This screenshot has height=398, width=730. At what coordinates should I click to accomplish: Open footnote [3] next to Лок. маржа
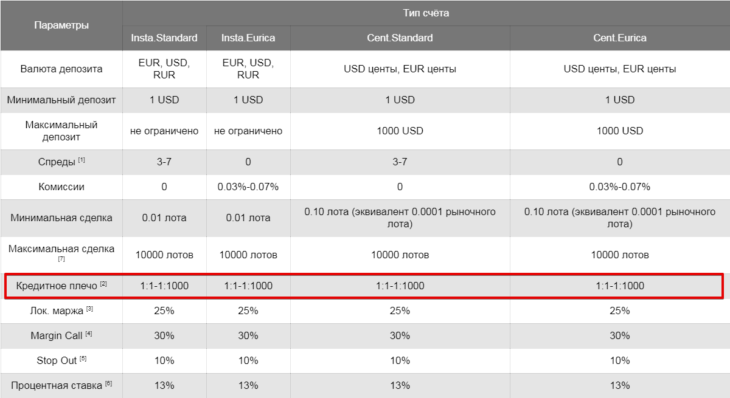coord(89,308)
